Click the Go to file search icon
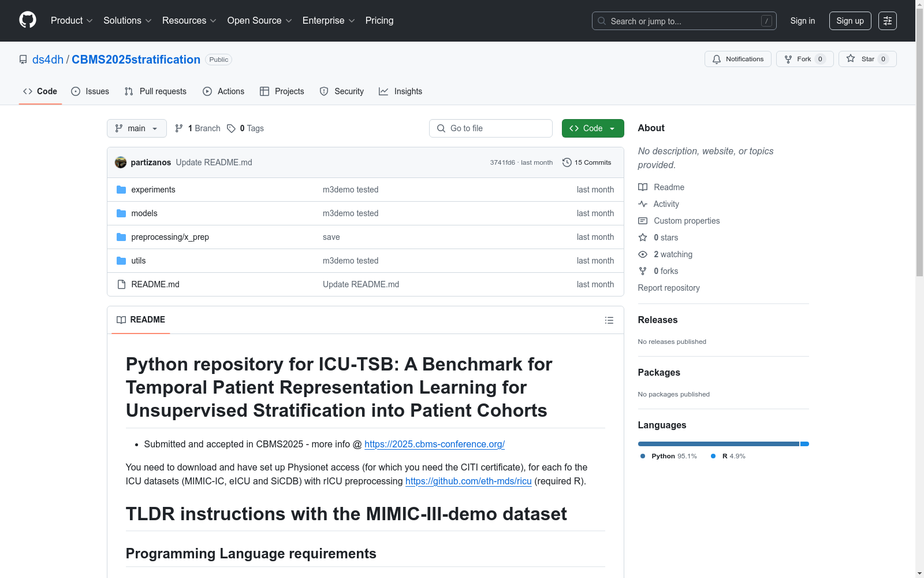 tap(441, 128)
